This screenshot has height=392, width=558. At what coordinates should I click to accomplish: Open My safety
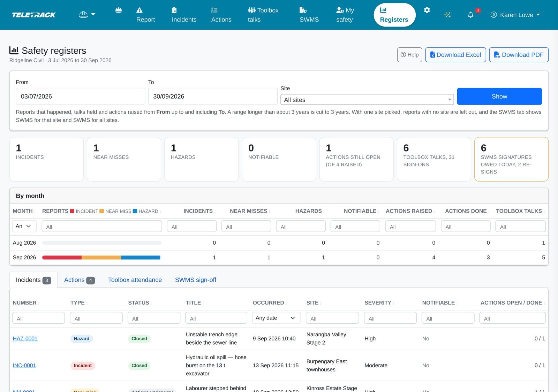345,15
